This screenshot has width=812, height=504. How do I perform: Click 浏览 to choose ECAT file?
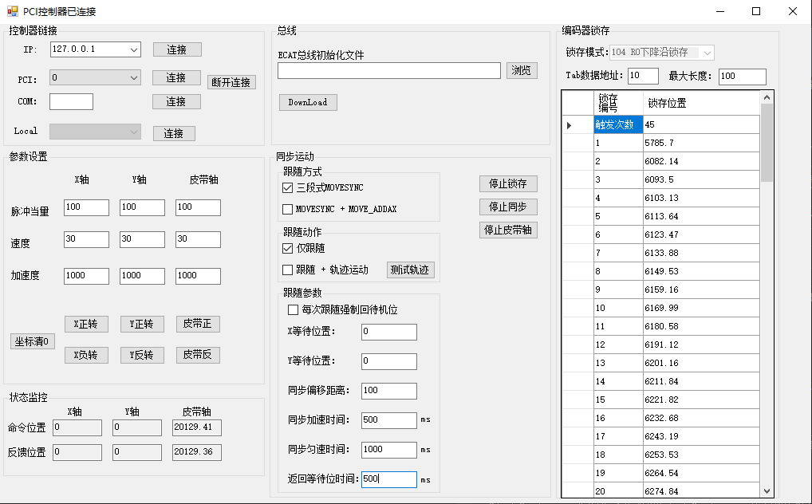522,70
